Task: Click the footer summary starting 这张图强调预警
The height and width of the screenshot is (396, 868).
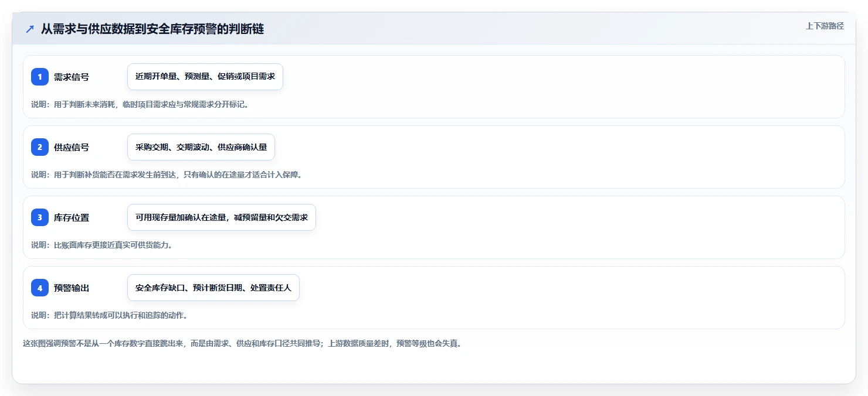Action: (242, 343)
